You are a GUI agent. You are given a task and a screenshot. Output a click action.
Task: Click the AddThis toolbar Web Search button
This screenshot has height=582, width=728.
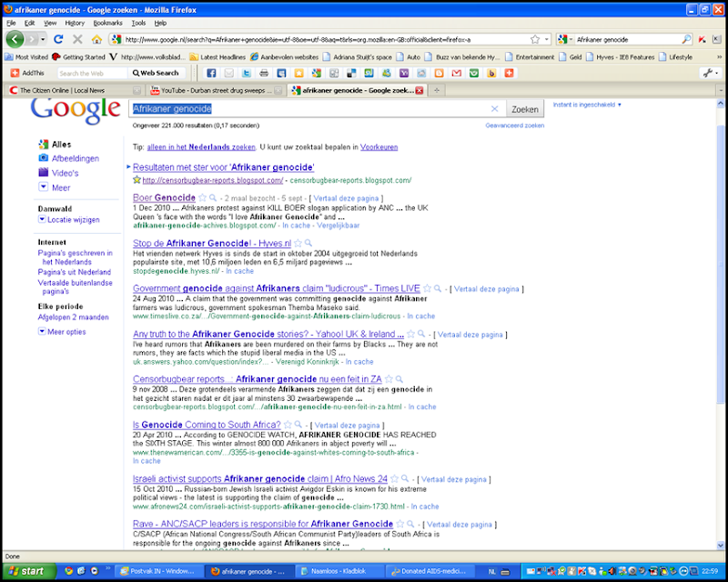(156, 73)
